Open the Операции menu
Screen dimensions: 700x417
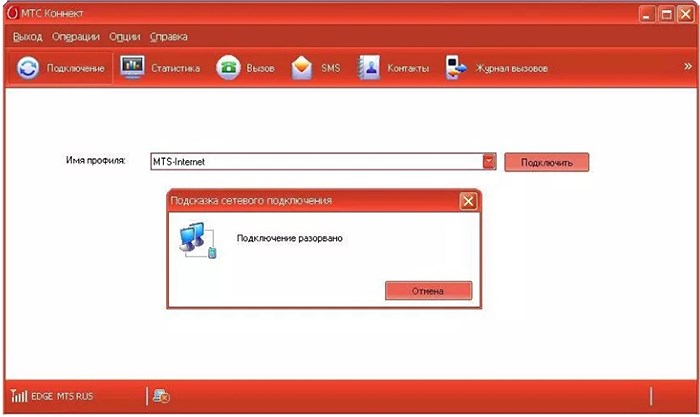tap(76, 37)
